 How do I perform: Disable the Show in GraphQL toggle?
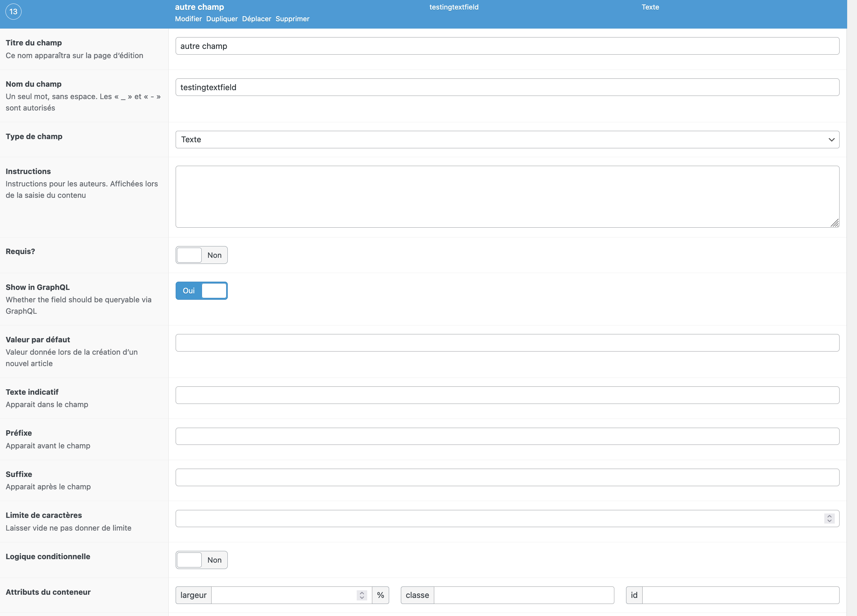point(201,291)
